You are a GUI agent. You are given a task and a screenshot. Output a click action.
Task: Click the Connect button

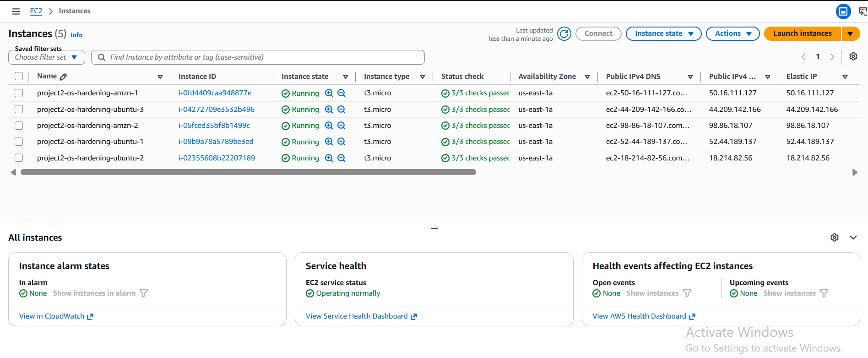(598, 33)
